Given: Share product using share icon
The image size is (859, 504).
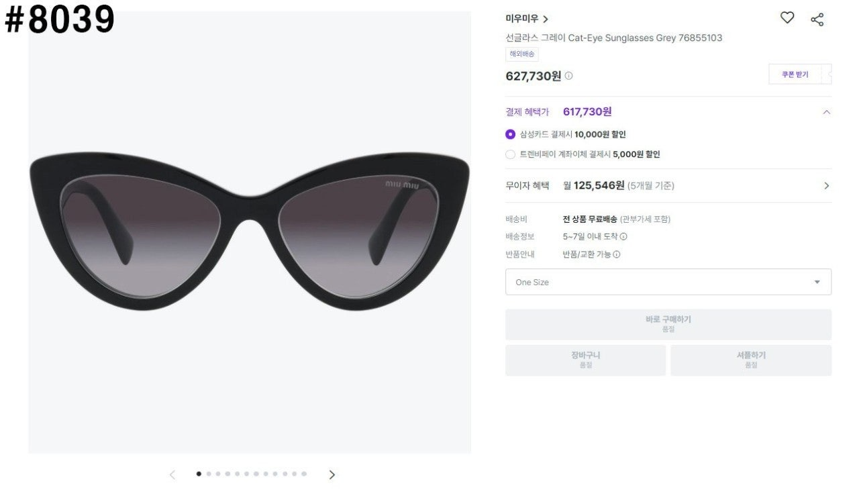Looking at the screenshot, I should (x=817, y=19).
